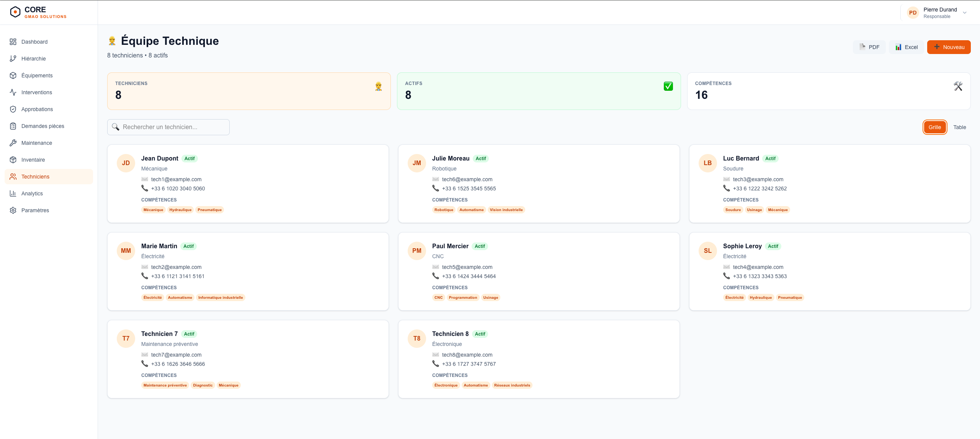Go to Analytics
The width and height of the screenshot is (980, 439).
click(x=49, y=193)
